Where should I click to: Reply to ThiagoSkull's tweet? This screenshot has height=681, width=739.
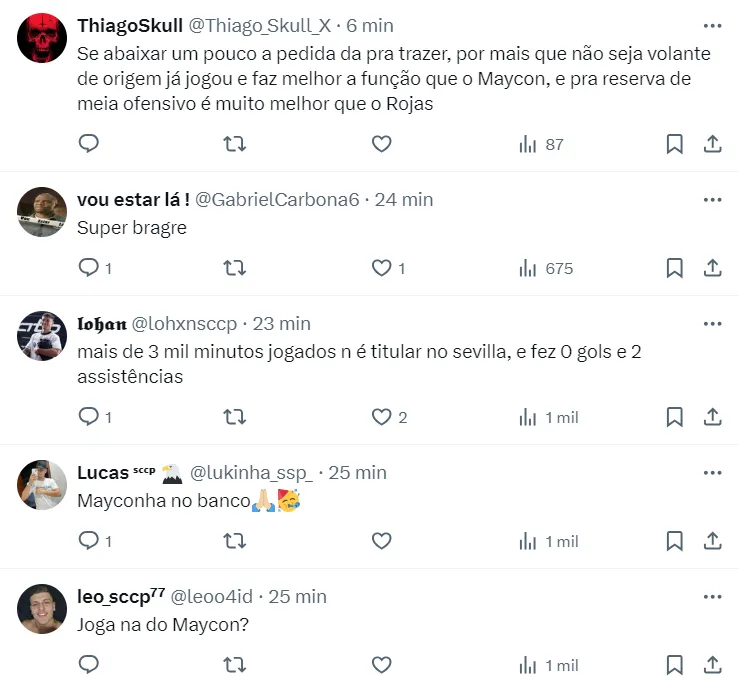pyautogui.click(x=89, y=144)
